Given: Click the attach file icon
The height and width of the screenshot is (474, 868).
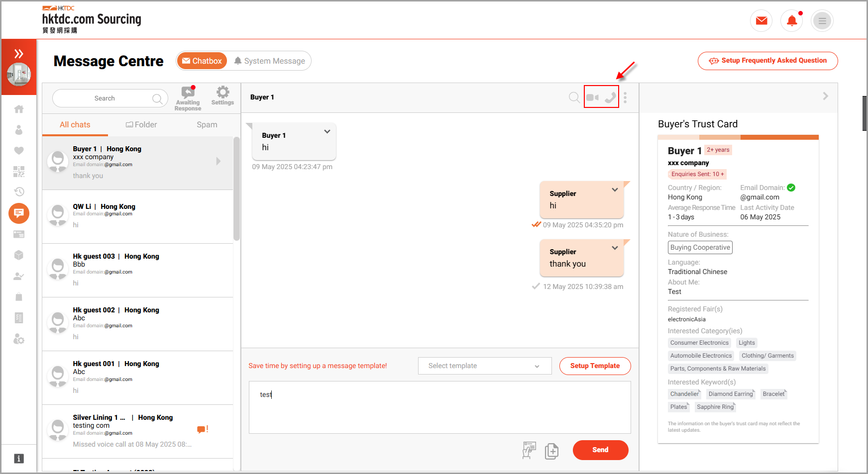Looking at the screenshot, I should (x=551, y=451).
